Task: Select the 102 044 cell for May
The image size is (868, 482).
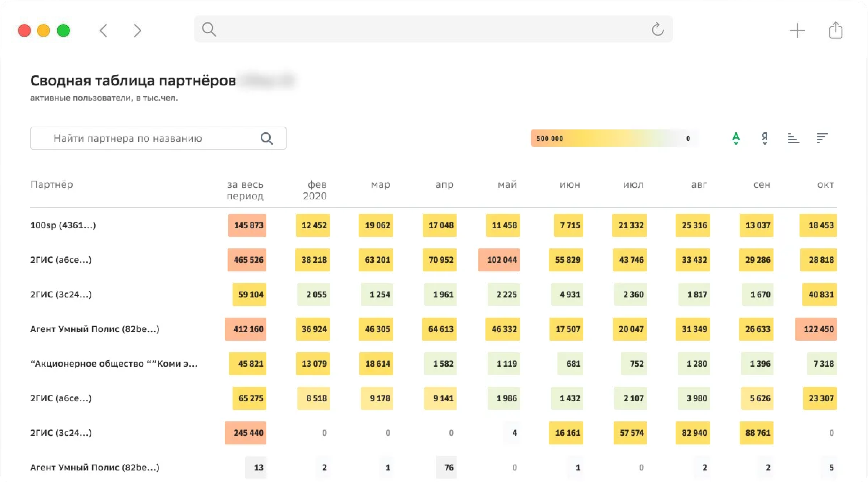Action: click(499, 260)
